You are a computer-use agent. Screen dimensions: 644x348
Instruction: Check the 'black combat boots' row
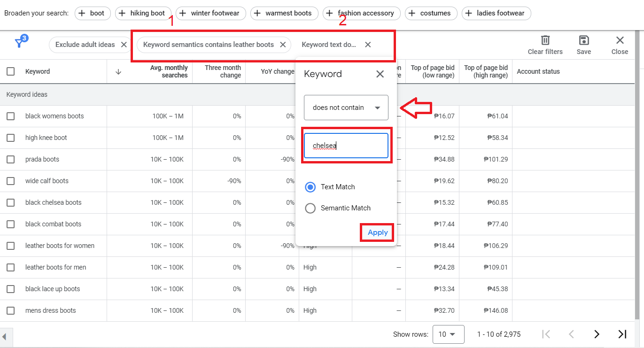pos(10,224)
